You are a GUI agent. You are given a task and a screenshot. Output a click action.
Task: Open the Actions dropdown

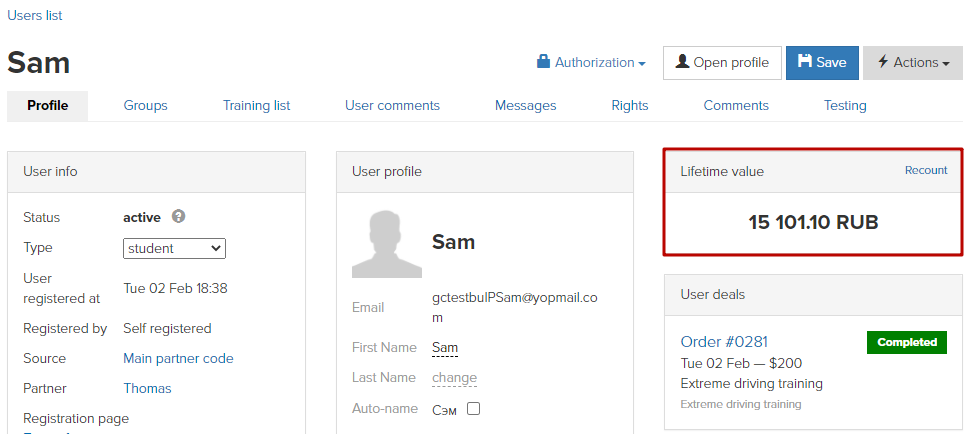[913, 63]
